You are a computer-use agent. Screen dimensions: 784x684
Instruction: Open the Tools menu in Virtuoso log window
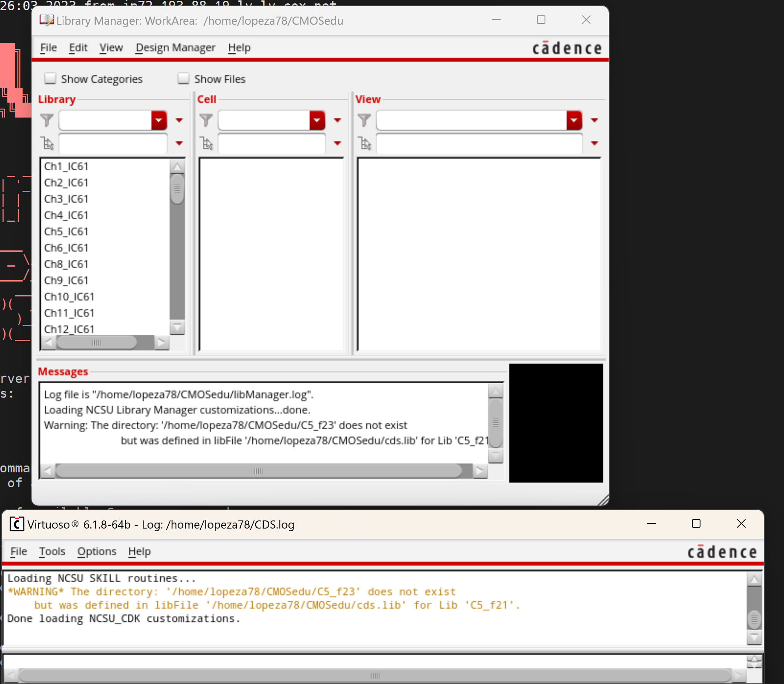(x=52, y=552)
